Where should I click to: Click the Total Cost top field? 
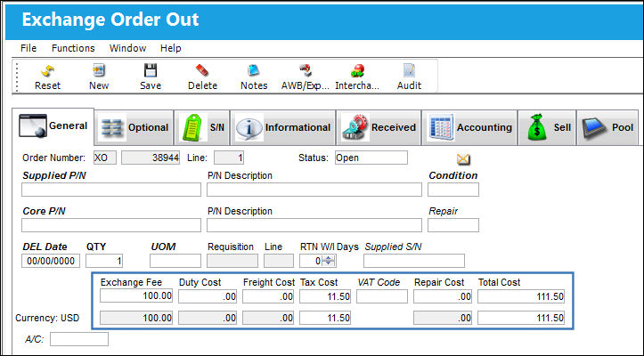point(521,296)
